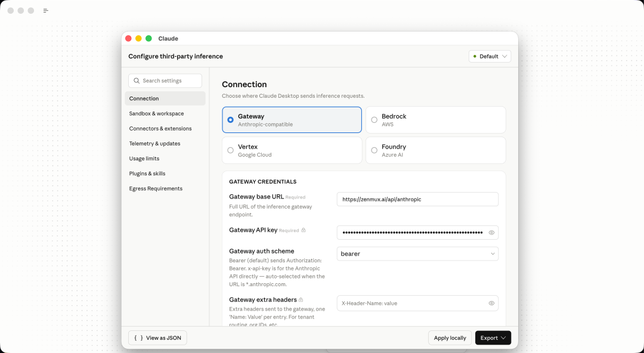The height and width of the screenshot is (353, 644).
Task: Click lock icon beside Gateway API key
Action: click(x=304, y=230)
